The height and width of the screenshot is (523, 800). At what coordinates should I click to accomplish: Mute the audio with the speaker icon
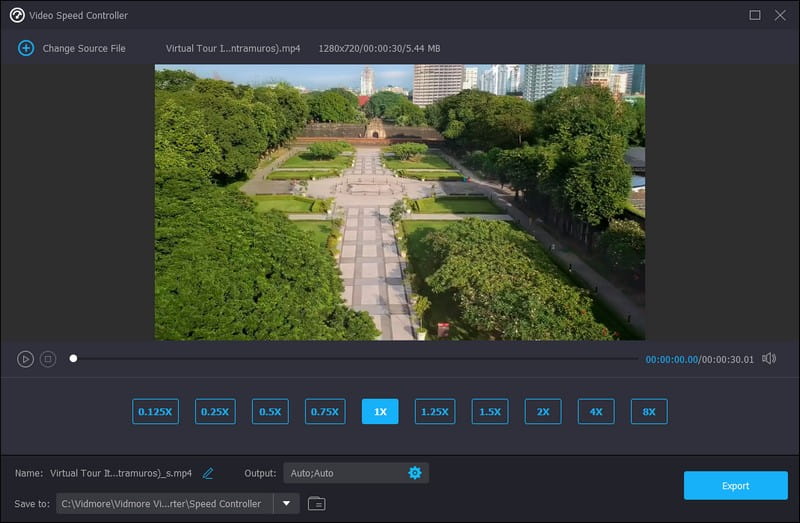769,359
